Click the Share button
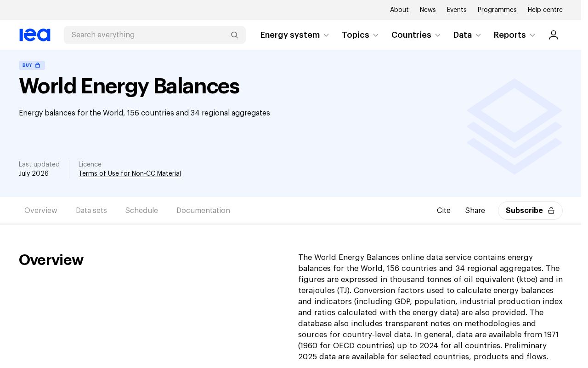 [x=475, y=211]
